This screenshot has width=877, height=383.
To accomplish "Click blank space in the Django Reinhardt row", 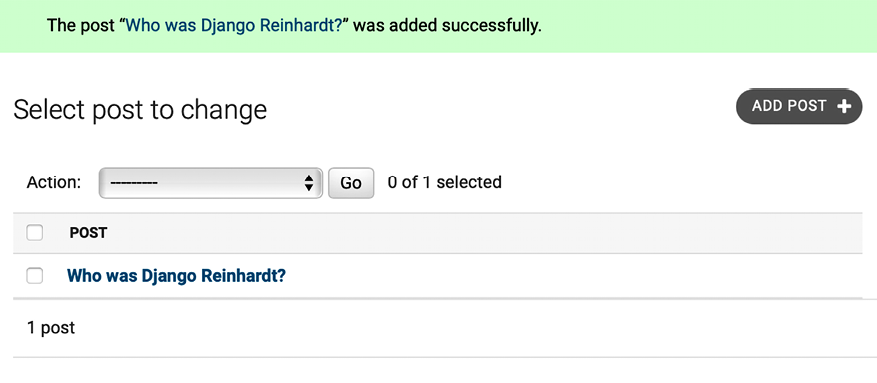I will [x=559, y=276].
